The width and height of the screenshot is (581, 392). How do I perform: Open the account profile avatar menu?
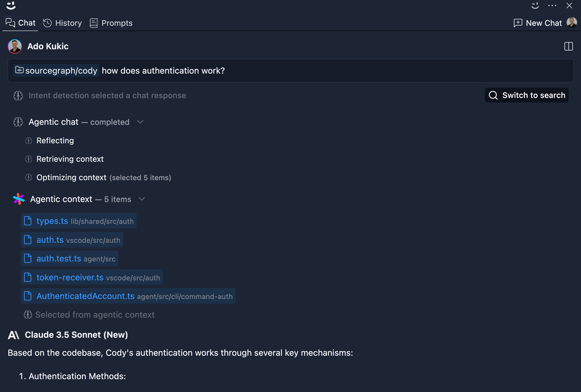tap(572, 23)
